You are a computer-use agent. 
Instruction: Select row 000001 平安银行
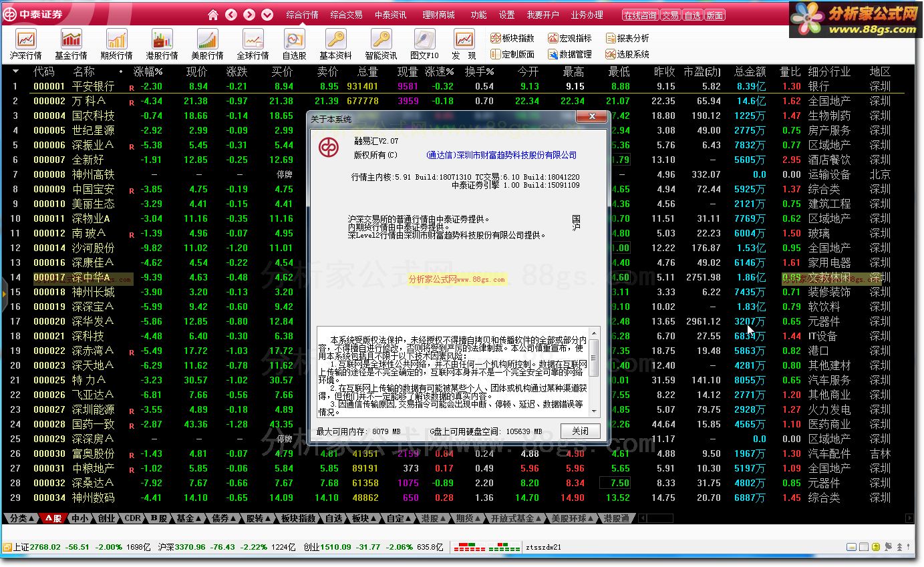pyautogui.click(x=457, y=86)
